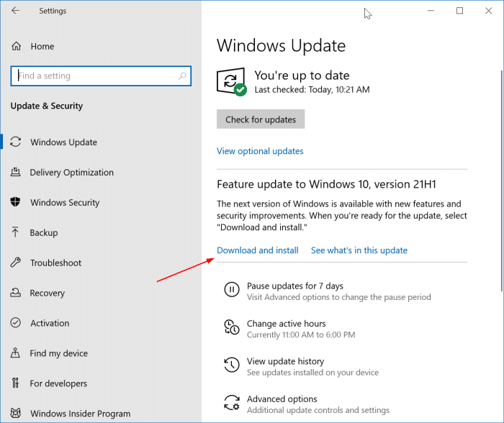
Task: Close the Settings window
Action: [x=489, y=11]
